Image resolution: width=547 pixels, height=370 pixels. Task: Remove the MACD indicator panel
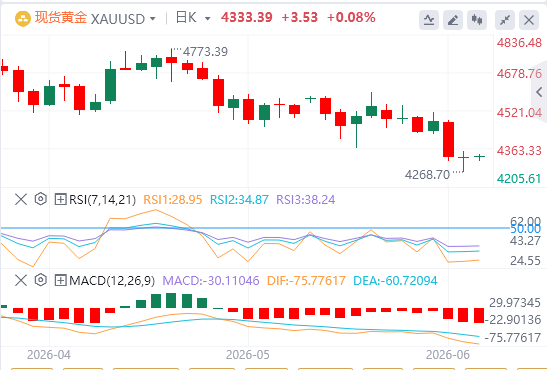pyautogui.click(x=21, y=280)
